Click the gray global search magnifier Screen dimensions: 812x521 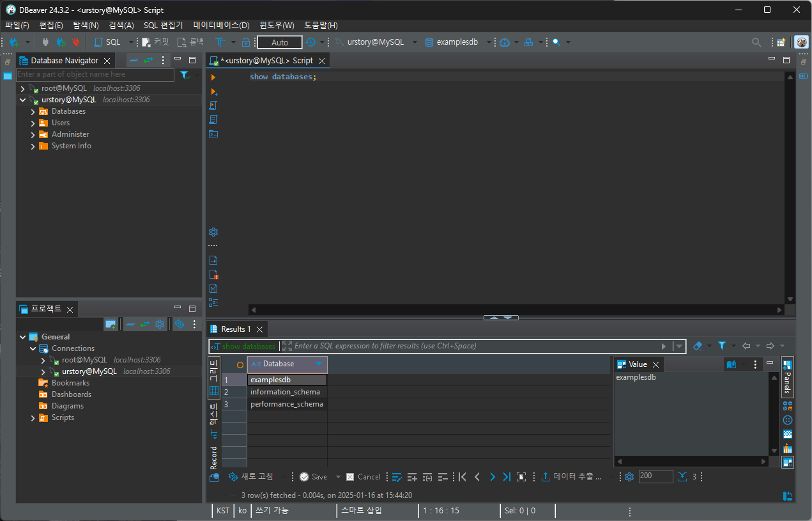pyautogui.click(x=756, y=42)
